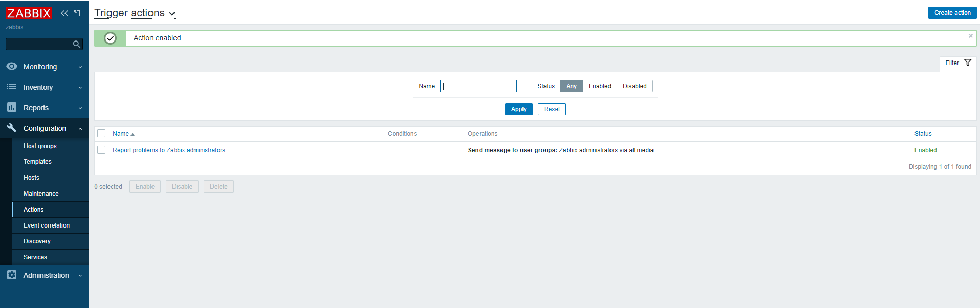Viewport: 980px width, 308px height.
Task: Click the Name sort arrow icon
Action: (133, 134)
